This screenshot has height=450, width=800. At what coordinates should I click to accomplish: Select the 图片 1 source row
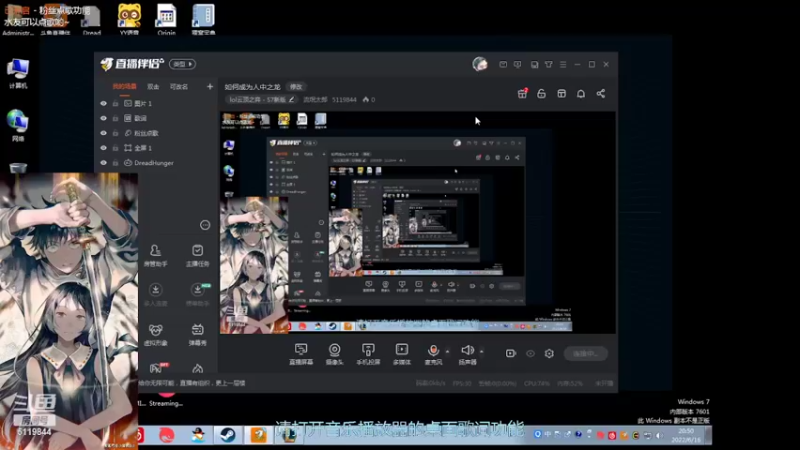click(x=156, y=104)
